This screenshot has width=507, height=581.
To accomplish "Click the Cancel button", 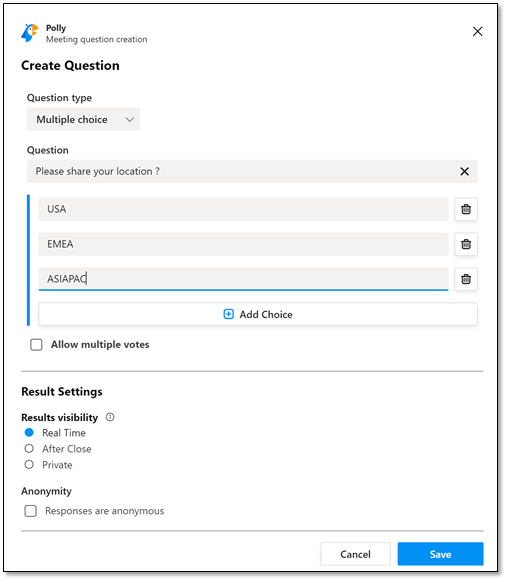I will (355, 554).
